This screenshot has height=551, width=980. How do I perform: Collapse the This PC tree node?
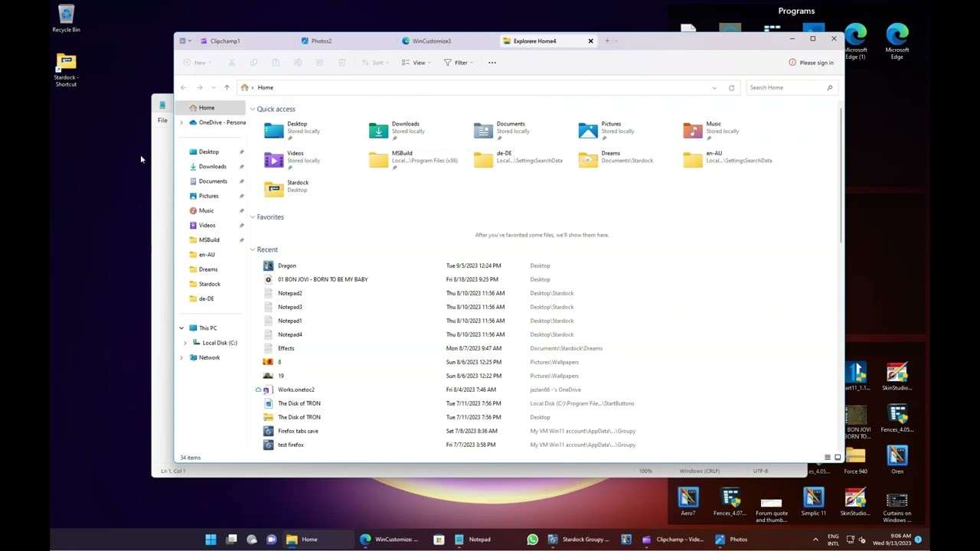pos(181,328)
